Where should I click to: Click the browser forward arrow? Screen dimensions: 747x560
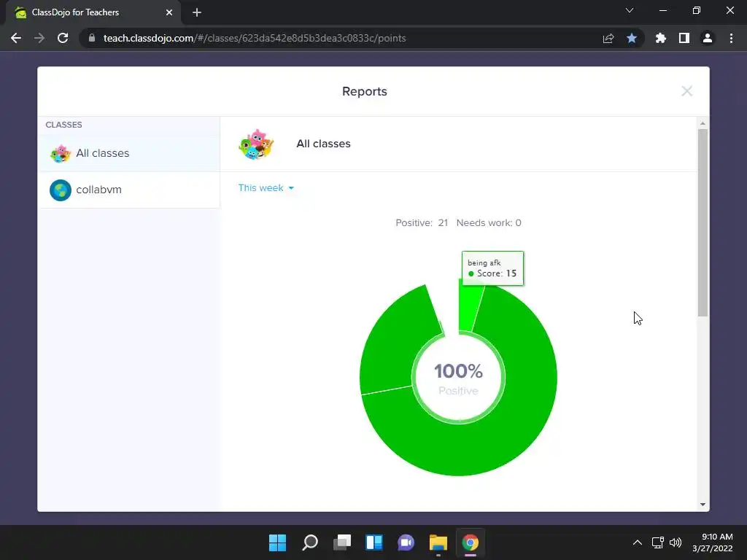[x=39, y=38]
